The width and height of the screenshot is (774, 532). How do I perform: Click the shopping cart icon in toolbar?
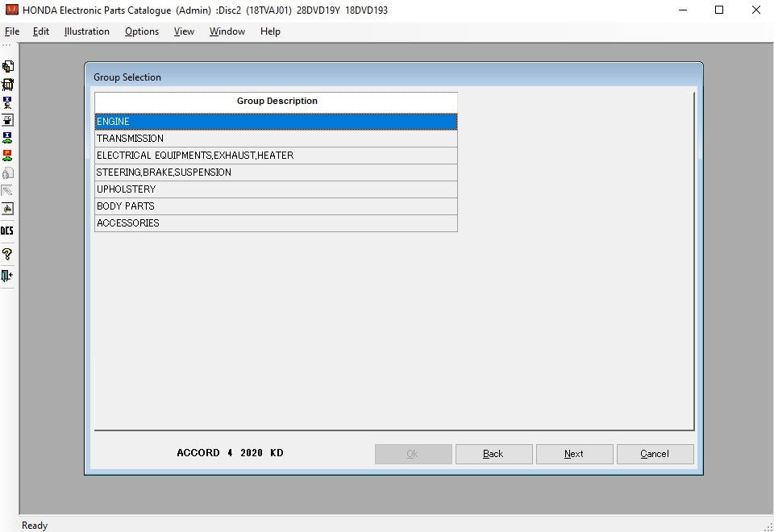(x=7, y=84)
